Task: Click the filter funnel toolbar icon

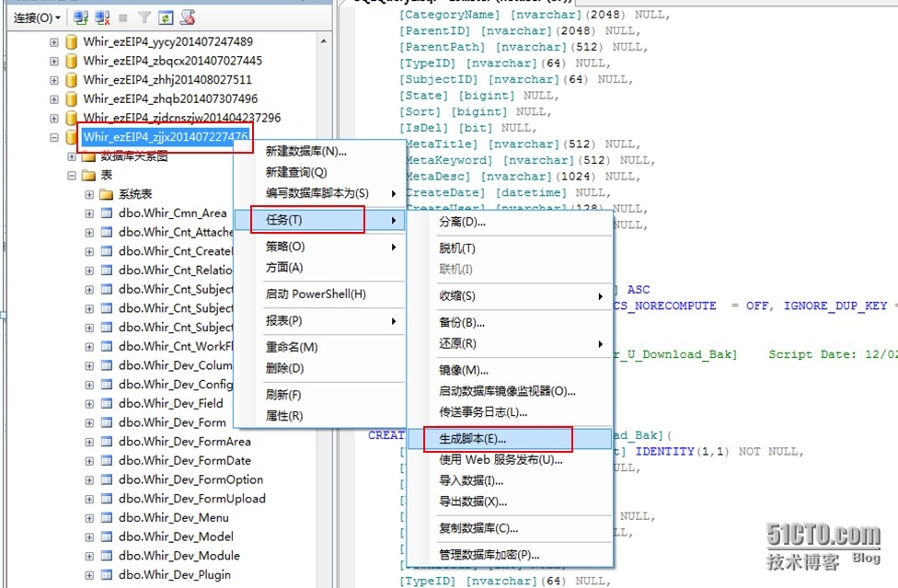Action: coord(144,18)
